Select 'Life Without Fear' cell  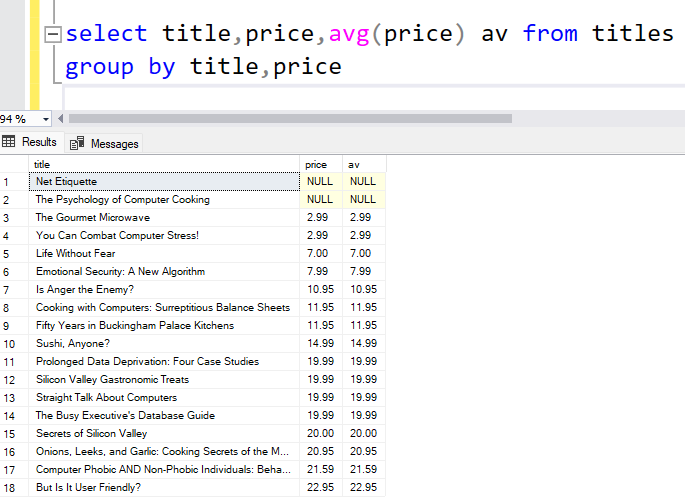[x=164, y=253]
